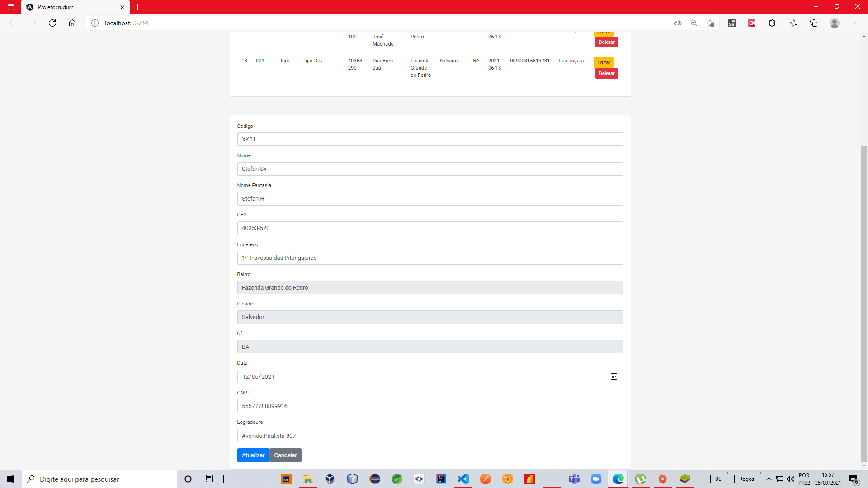Open Eclipse IDE from the taskbar

(375, 479)
